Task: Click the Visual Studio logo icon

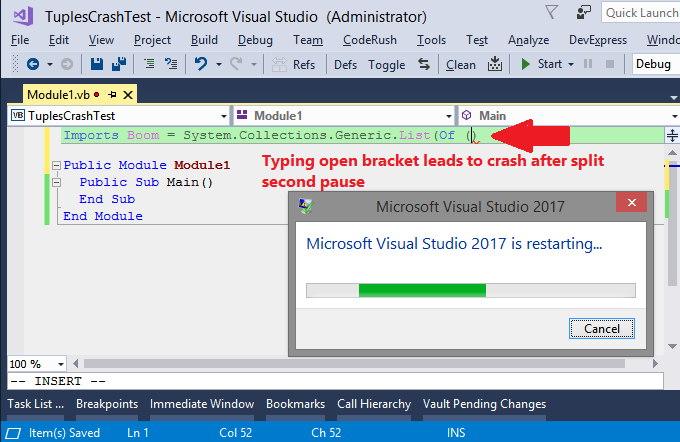Action: click(x=23, y=16)
